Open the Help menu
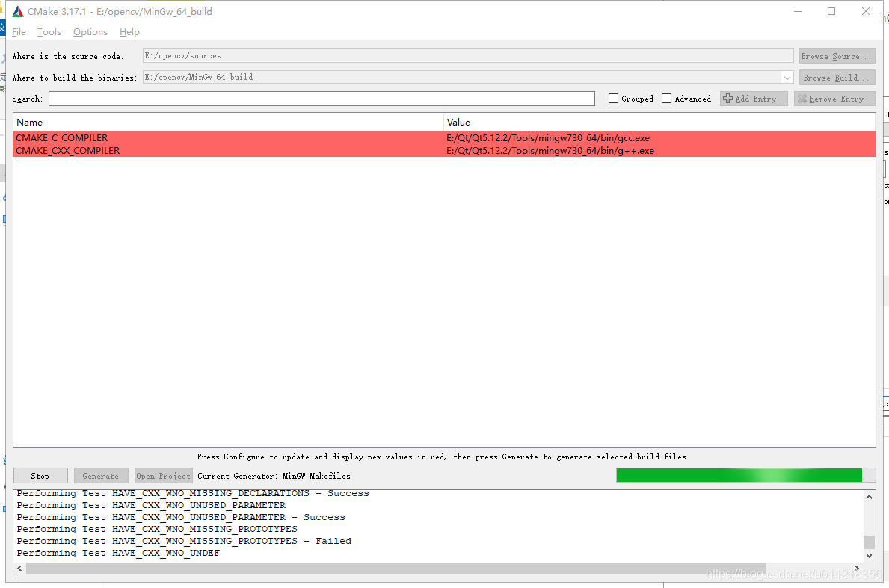Image resolution: width=889 pixels, height=588 pixels. (x=129, y=31)
